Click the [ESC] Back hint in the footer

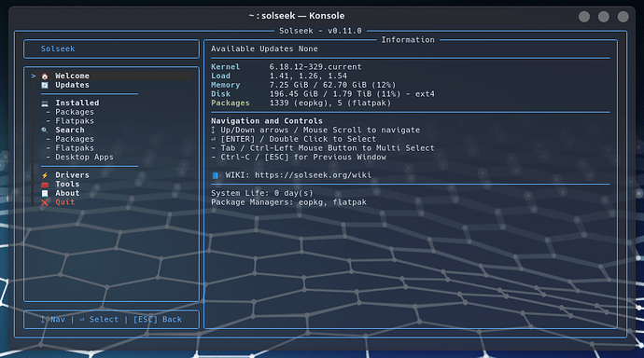(158, 320)
